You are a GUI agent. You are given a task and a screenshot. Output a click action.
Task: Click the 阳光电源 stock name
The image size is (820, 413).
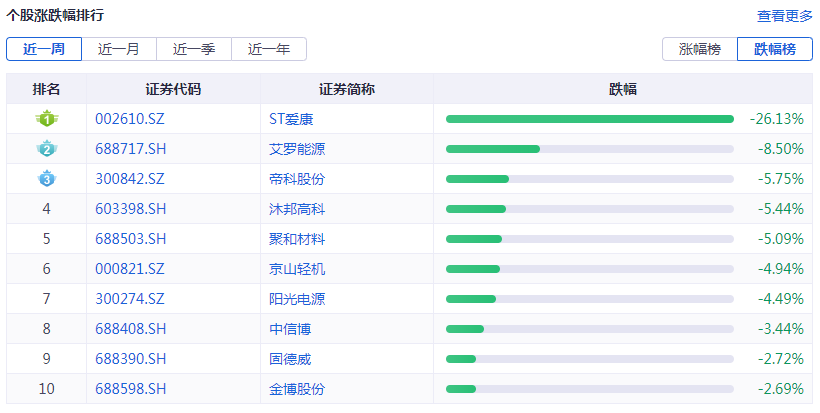(297, 299)
